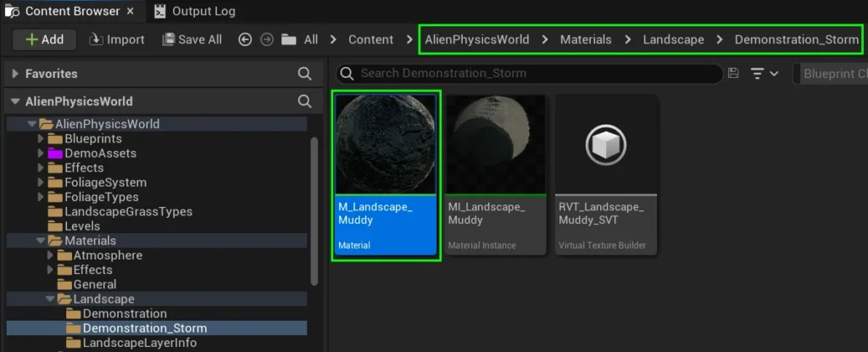Expand the Favorites section
The image size is (868, 352).
[14, 74]
